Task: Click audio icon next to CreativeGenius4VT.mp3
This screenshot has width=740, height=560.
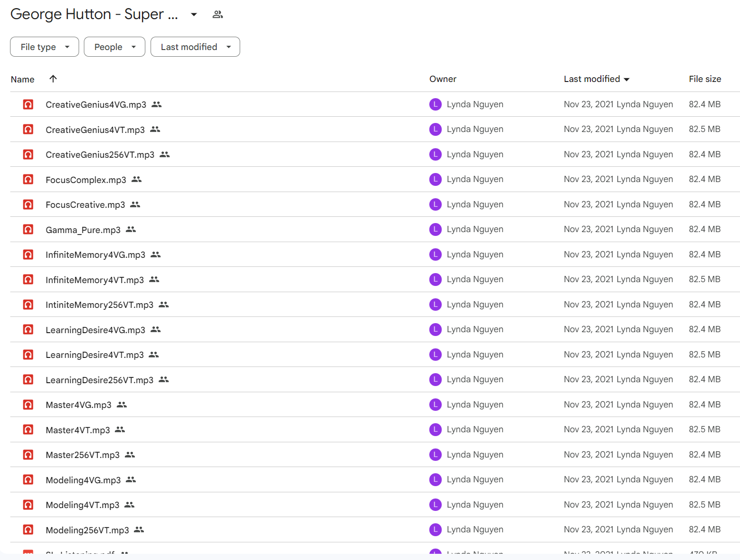Action: (28, 129)
